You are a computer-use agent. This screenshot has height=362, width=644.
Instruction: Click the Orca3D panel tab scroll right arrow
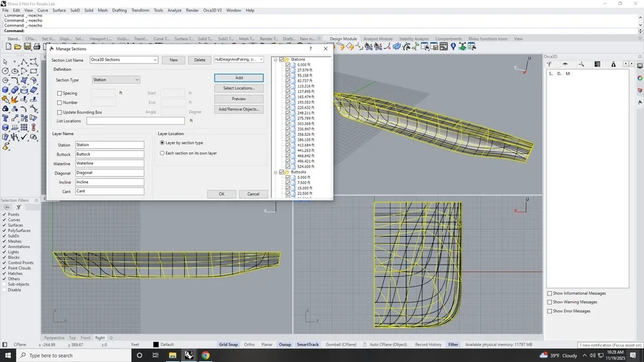[x=632, y=64]
